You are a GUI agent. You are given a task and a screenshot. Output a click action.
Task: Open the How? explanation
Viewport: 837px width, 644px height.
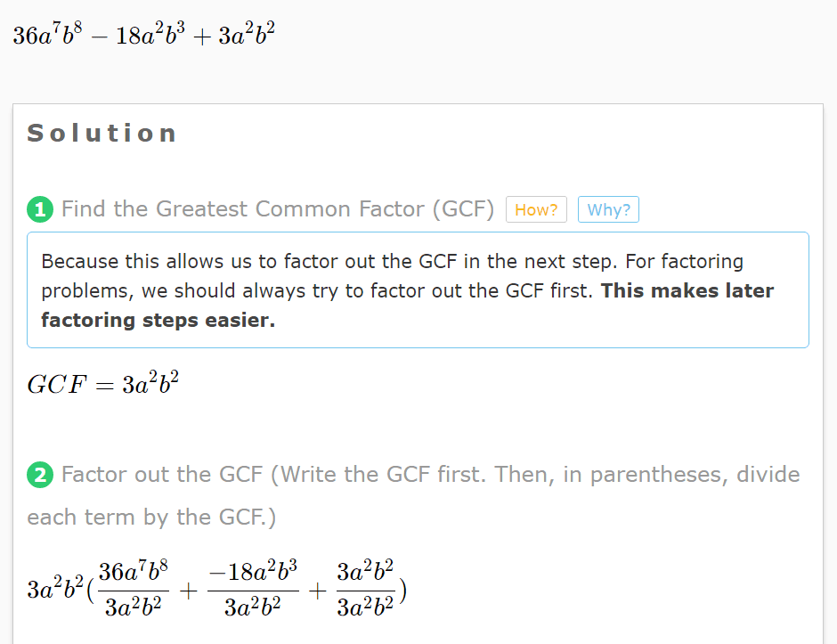[535, 209]
